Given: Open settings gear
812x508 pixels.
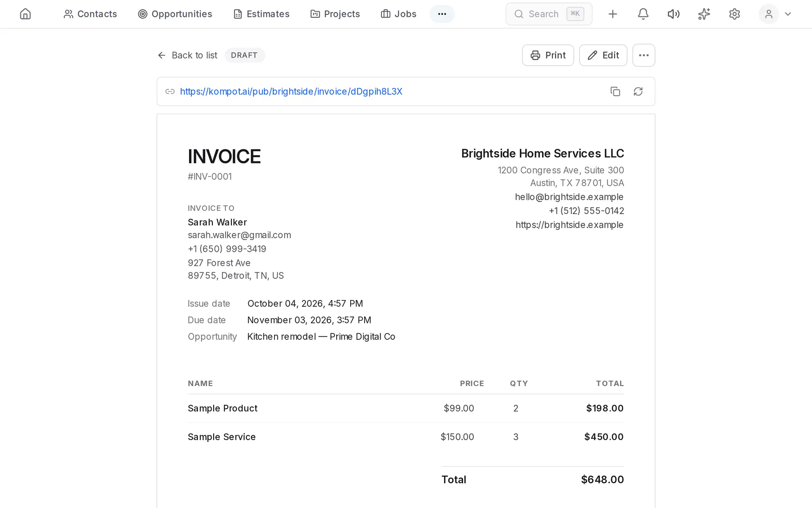Looking at the screenshot, I should click(x=734, y=14).
